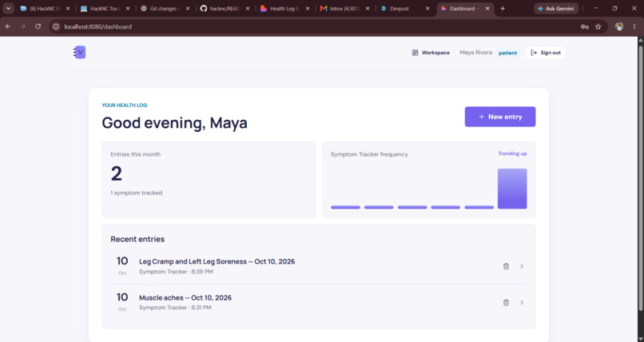This screenshot has height=342, width=644.
Task: Reload the dashboard page
Action: (x=38, y=26)
